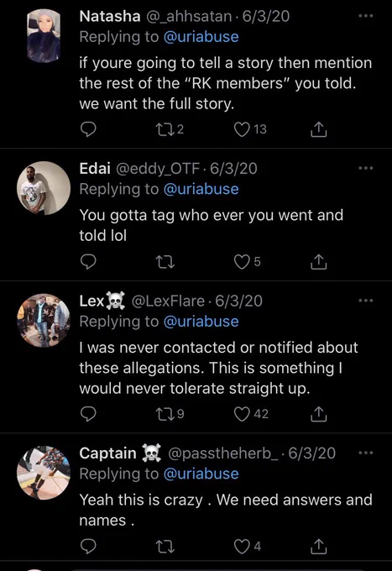View Edai's profile picture
392x571 pixels.
pyautogui.click(x=44, y=188)
